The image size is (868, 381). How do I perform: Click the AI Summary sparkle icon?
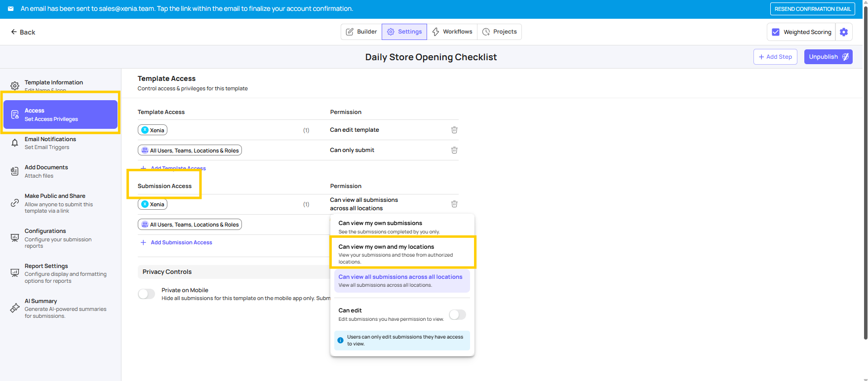(15, 308)
